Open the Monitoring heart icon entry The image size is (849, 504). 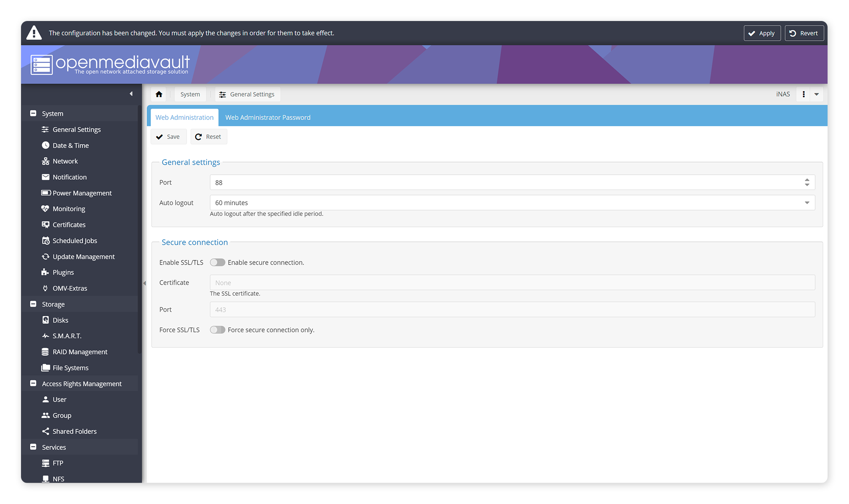tap(45, 209)
